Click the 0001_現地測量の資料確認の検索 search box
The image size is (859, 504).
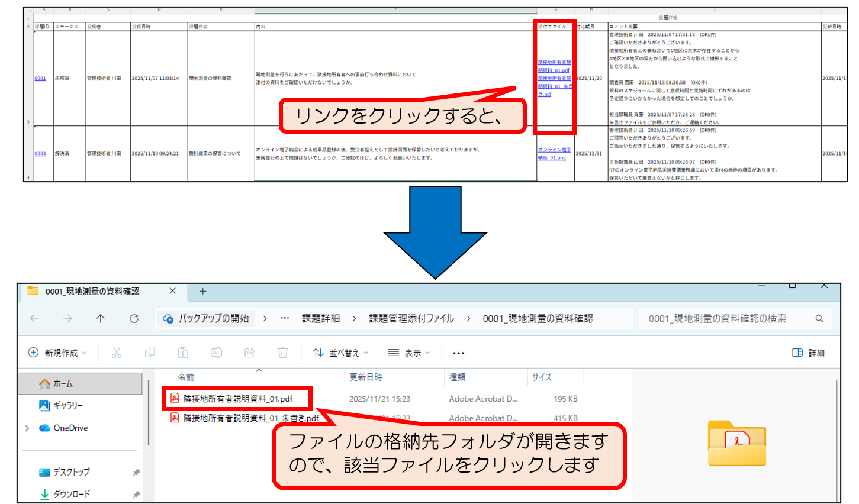[x=728, y=318]
